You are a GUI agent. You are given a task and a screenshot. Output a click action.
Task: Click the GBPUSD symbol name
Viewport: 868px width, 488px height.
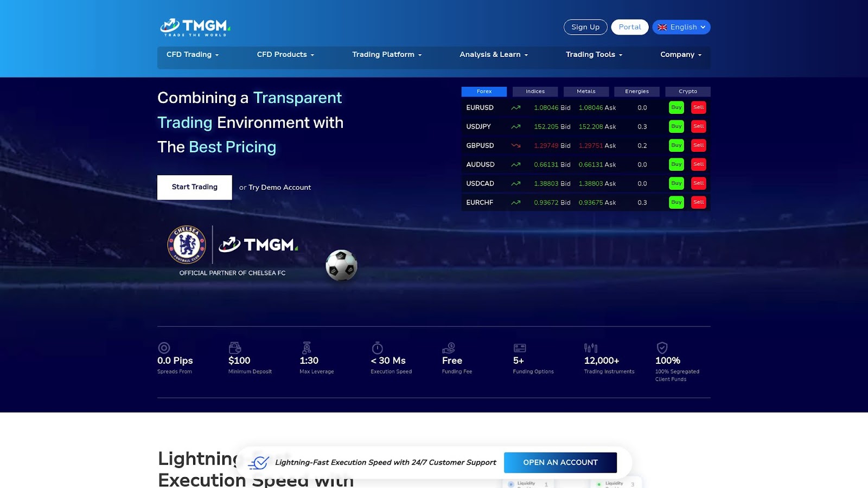(480, 146)
